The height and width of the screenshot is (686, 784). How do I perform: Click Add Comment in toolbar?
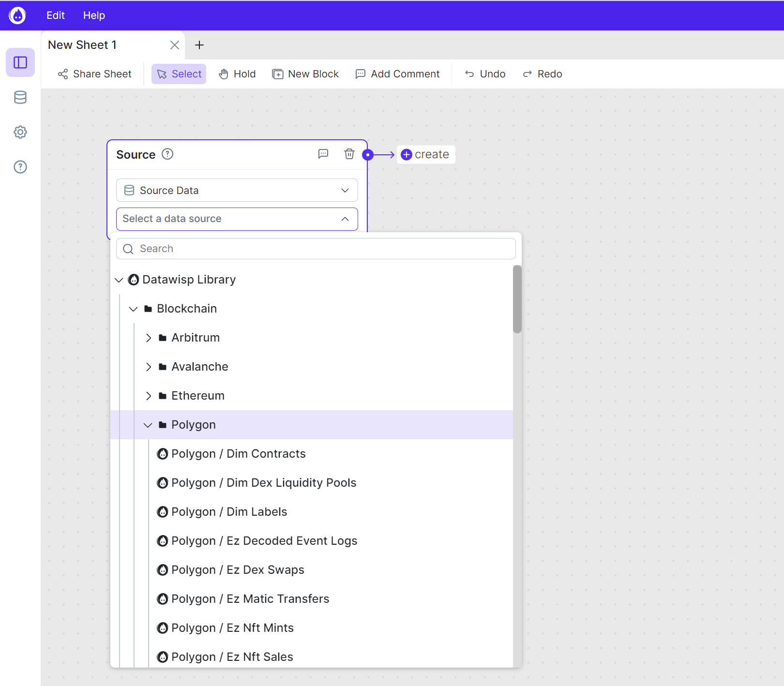(398, 74)
